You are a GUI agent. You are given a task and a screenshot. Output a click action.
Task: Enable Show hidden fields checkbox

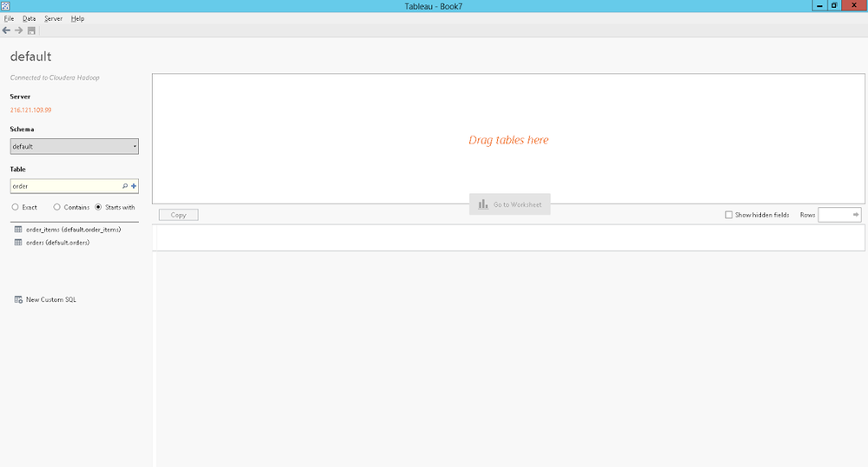[x=728, y=215]
